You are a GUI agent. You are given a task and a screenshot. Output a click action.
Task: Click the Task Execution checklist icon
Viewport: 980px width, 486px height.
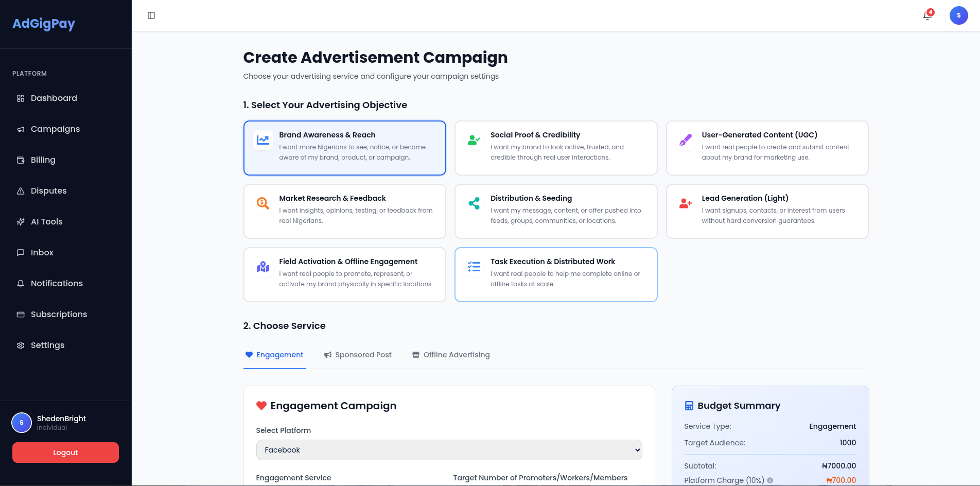tap(474, 267)
